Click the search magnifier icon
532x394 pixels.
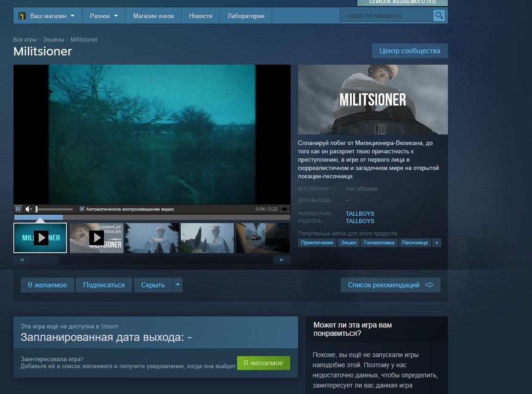(x=439, y=15)
